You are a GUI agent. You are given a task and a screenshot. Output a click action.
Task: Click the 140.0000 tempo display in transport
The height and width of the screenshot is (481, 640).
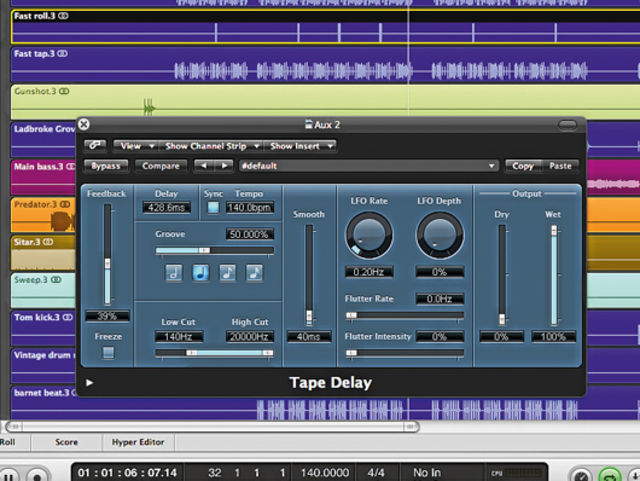(x=325, y=473)
